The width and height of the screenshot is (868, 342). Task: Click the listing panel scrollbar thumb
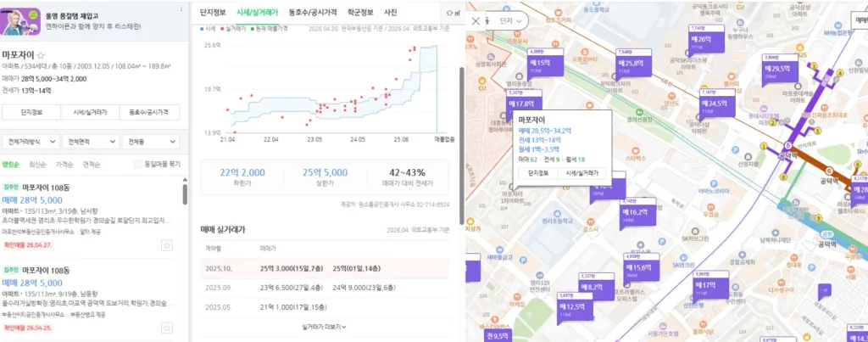[185, 194]
